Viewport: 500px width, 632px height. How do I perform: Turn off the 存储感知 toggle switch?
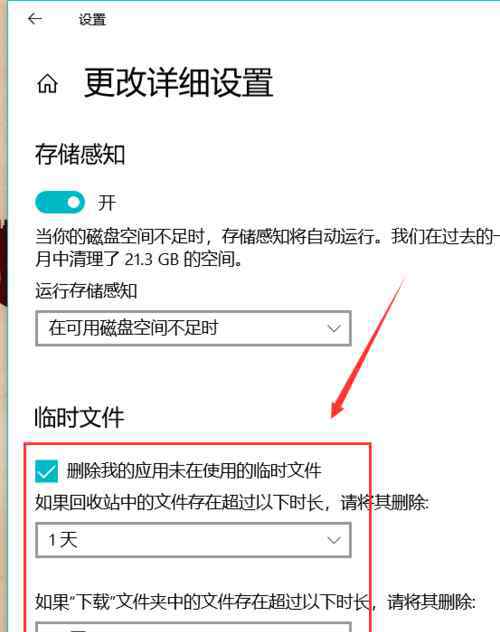click(60, 202)
